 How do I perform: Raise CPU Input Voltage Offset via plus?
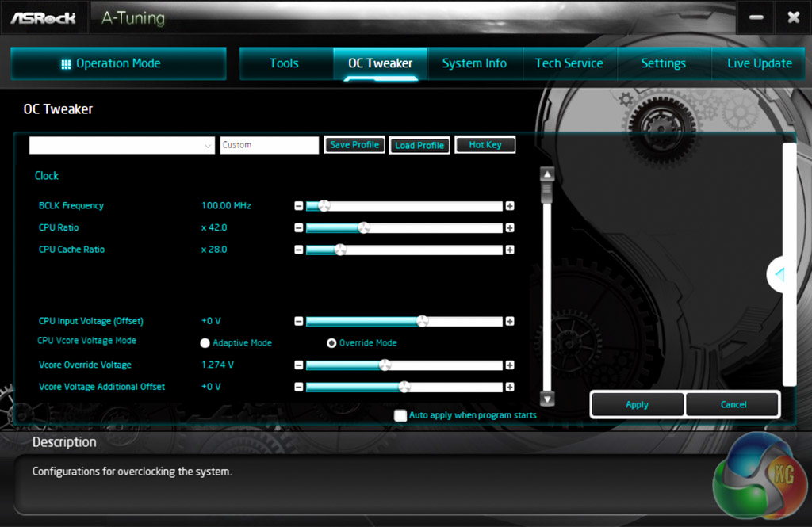tap(510, 322)
